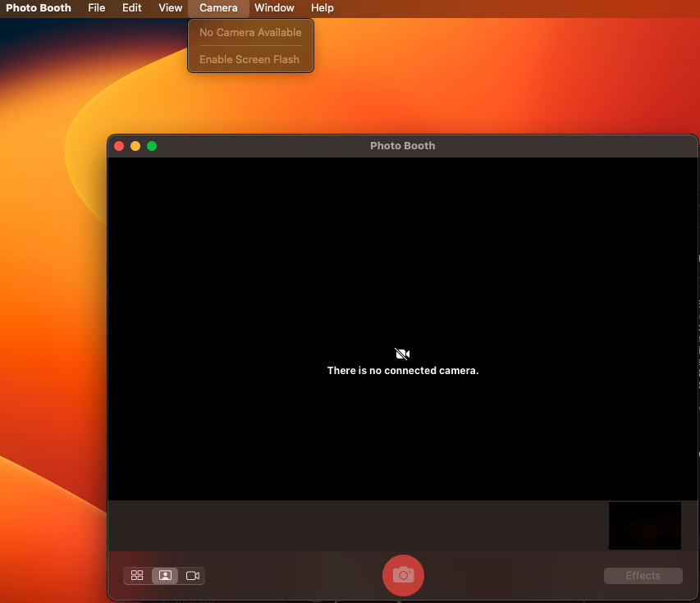Open the Edit menu

point(131,8)
